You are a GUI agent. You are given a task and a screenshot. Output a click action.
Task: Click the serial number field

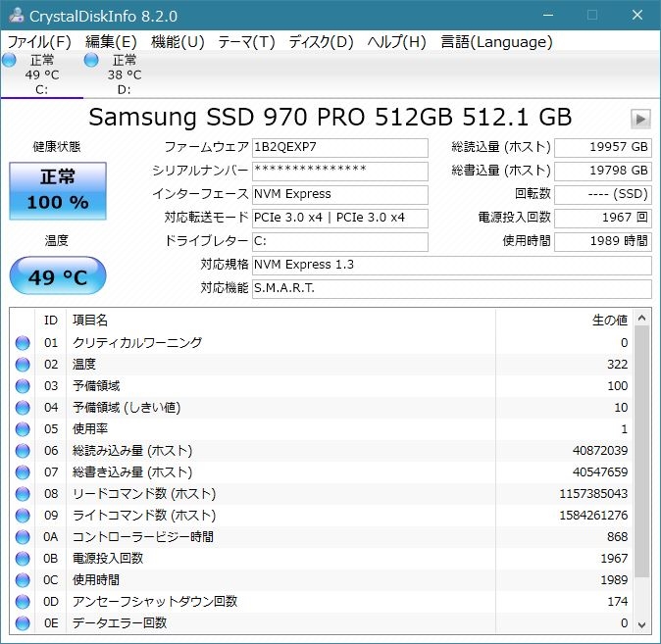pyautogui.click(x=339, y=171)
